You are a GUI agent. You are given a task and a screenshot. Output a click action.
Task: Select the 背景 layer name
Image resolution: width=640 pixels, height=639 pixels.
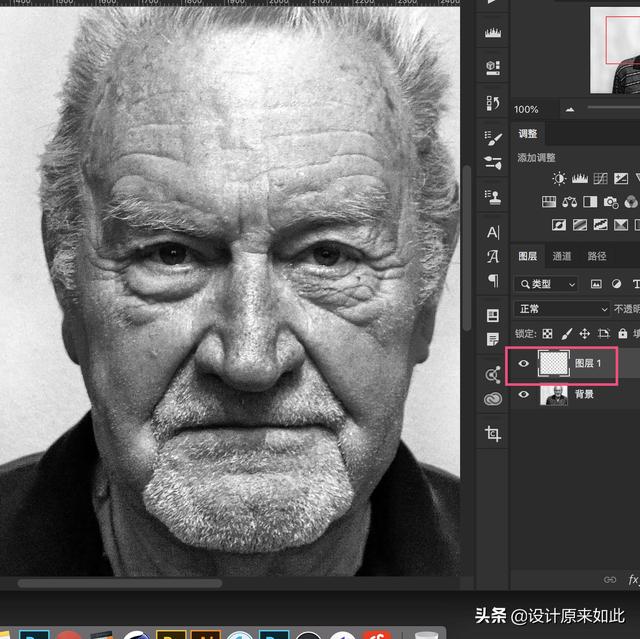584,394
